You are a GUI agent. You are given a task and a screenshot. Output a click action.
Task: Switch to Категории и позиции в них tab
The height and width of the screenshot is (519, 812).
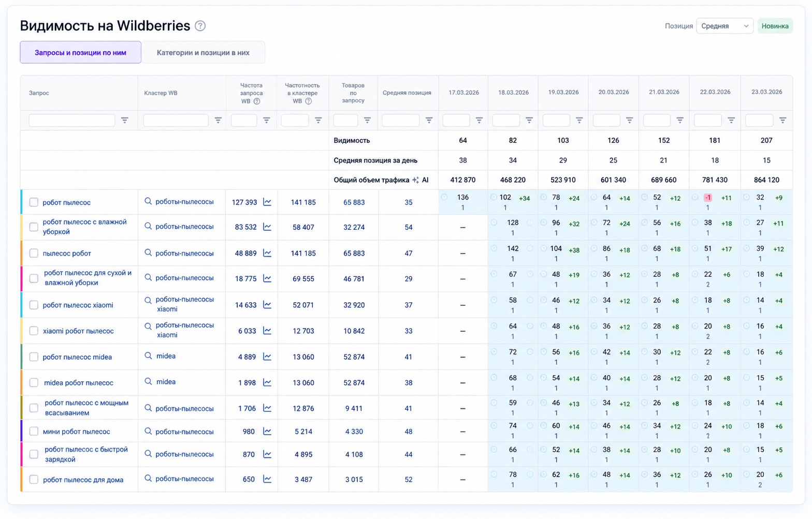click(x=203, y=52)
